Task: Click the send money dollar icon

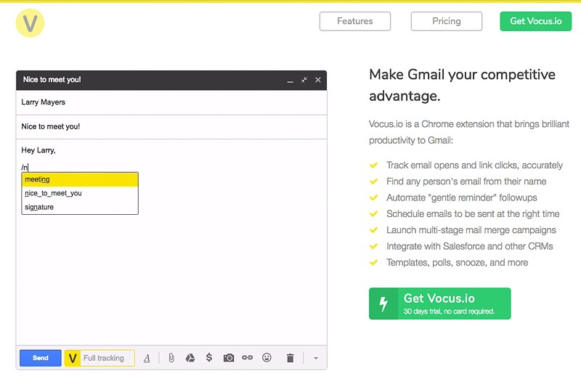Action: coord(209,358)
